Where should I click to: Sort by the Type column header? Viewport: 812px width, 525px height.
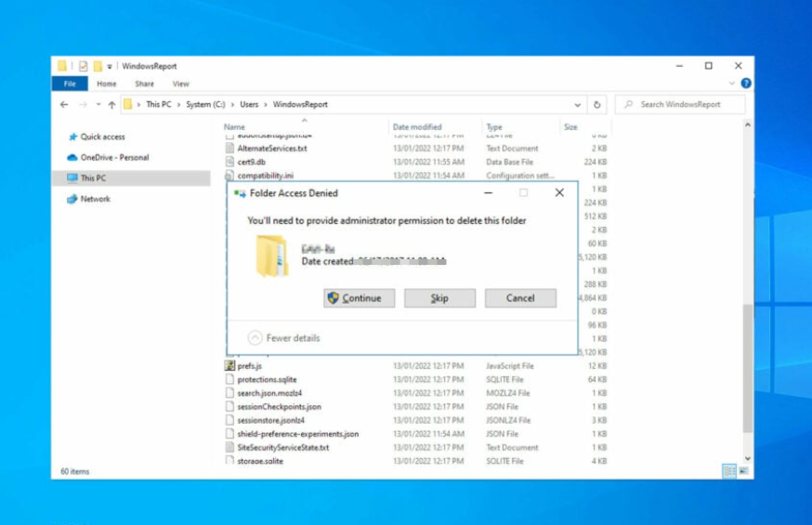[494, 127]
